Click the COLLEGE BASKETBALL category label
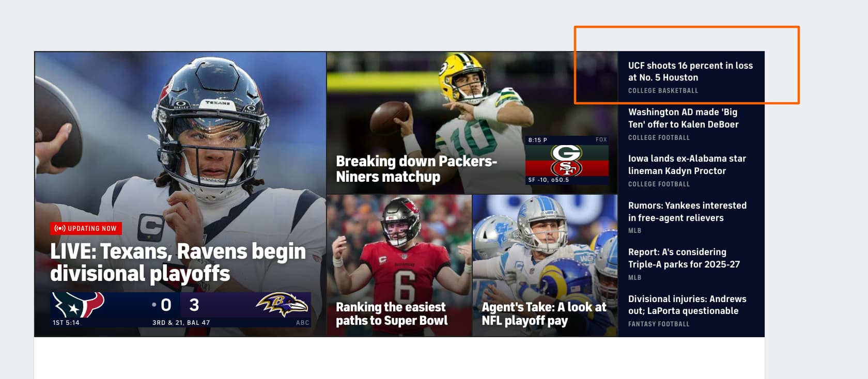This screenshot has width=868, height=379. (x=663, y=91)
